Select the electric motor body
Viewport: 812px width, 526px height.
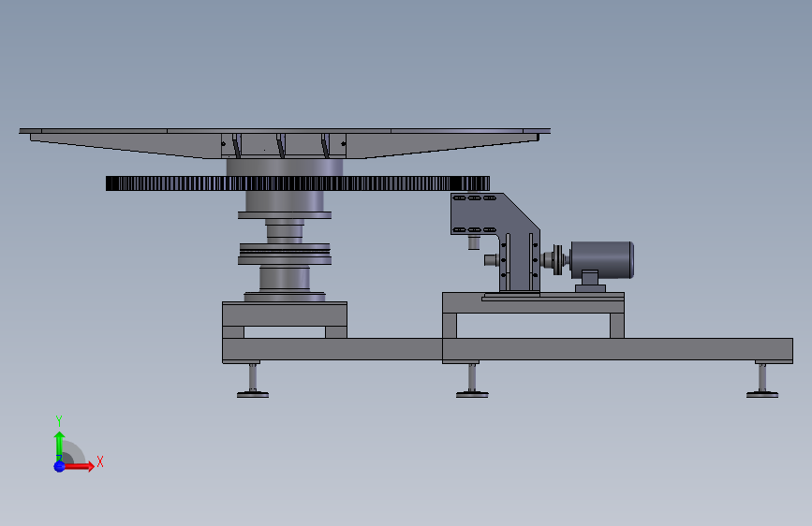point(602,260)
